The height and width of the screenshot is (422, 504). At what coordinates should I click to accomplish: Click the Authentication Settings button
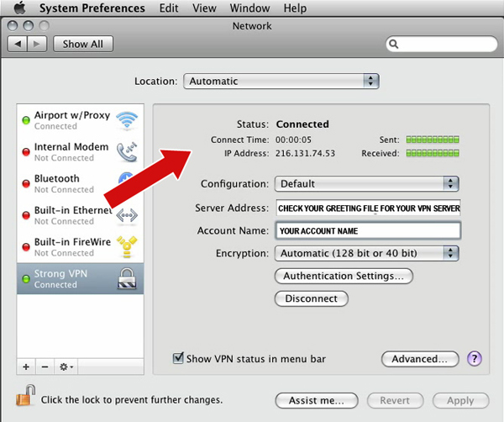(344, 276)
